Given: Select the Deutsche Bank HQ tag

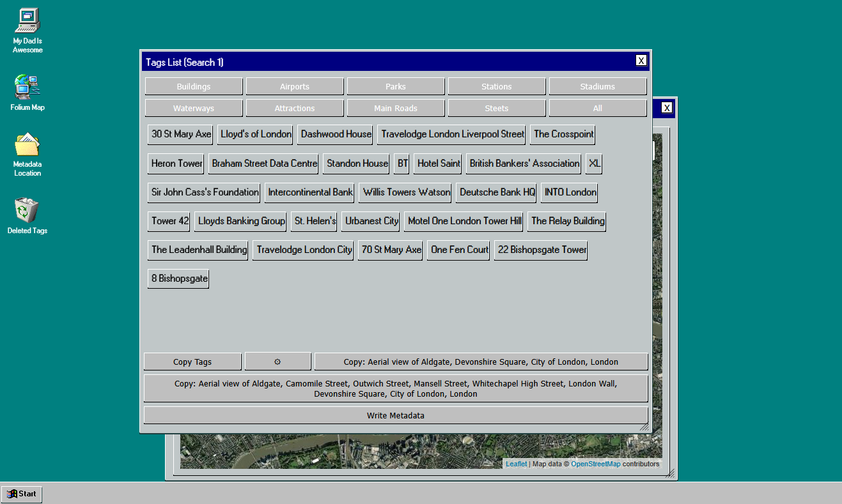Looking at the screenshot, I should pos(497,192).
